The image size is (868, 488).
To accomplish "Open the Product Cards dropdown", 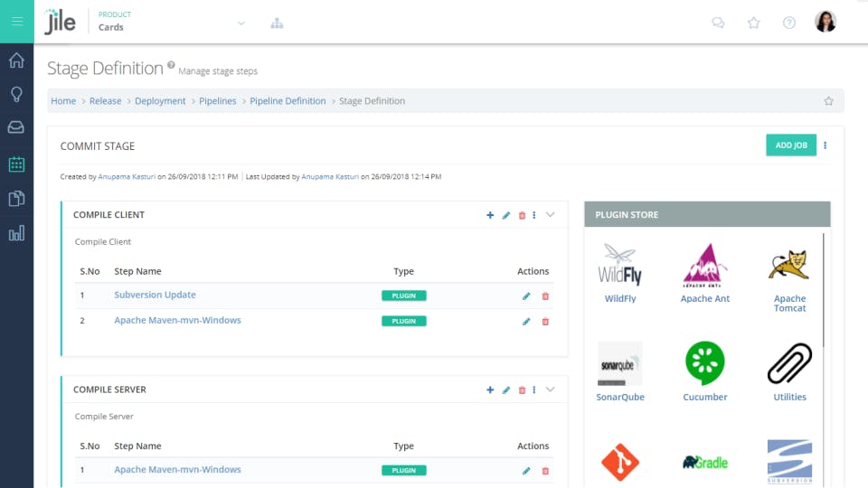I will tap(241, 23).
